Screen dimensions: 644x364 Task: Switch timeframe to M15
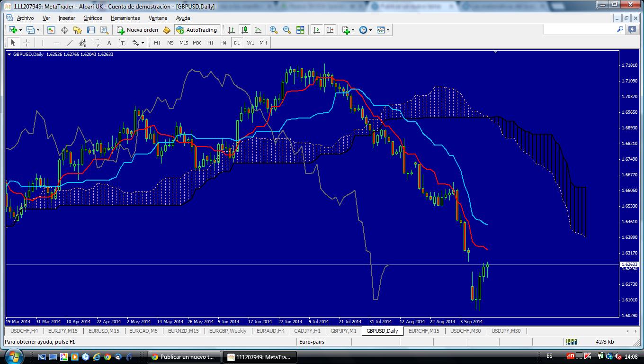coord(184,43)
